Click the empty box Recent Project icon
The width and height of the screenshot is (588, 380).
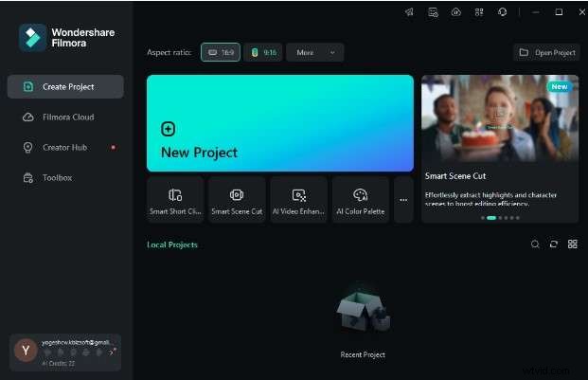click(x=363, y=313)
